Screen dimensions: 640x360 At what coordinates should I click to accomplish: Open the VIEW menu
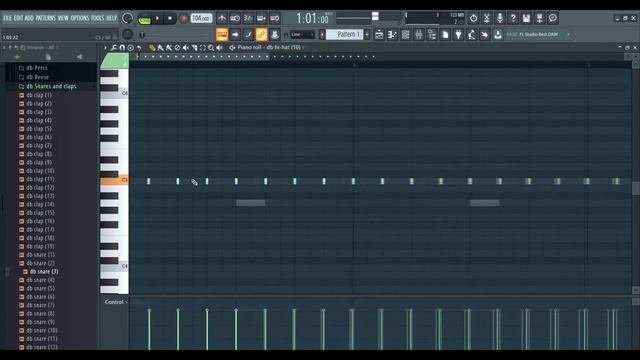63,18
